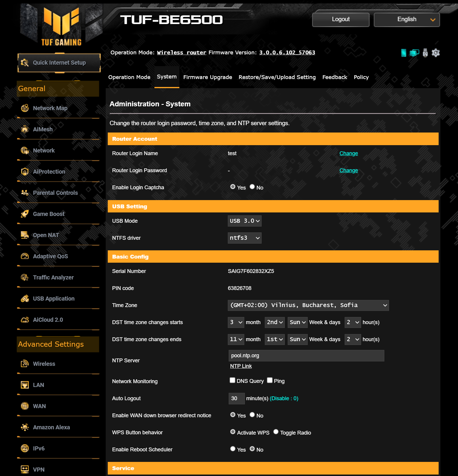Select No for Enable Reboot Scheduler
The width and height of the screenshot is (458, 476).
(252, 449)
